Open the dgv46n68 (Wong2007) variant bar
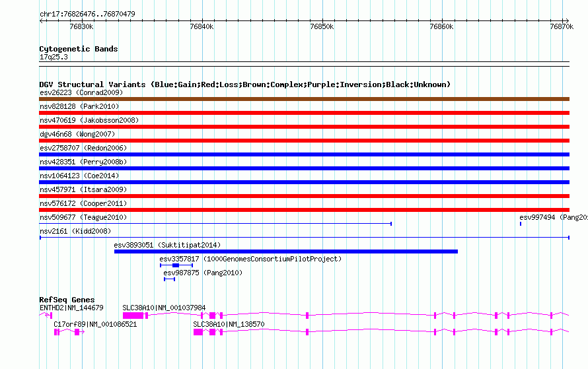Viewport: 588px width, 369px height. click(x=304, y=141)
